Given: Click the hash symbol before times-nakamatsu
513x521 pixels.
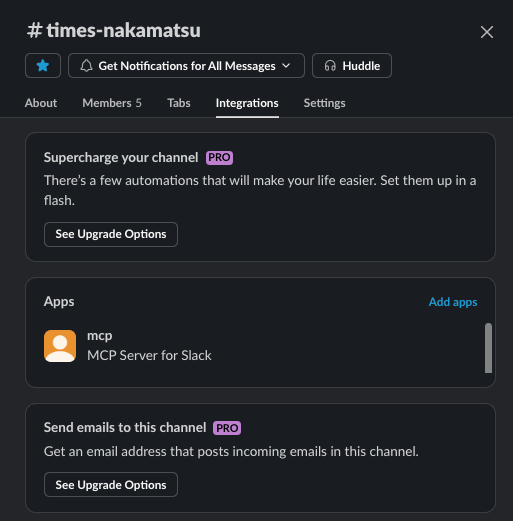Looking at the screenshot, I should tap(35, 31).
